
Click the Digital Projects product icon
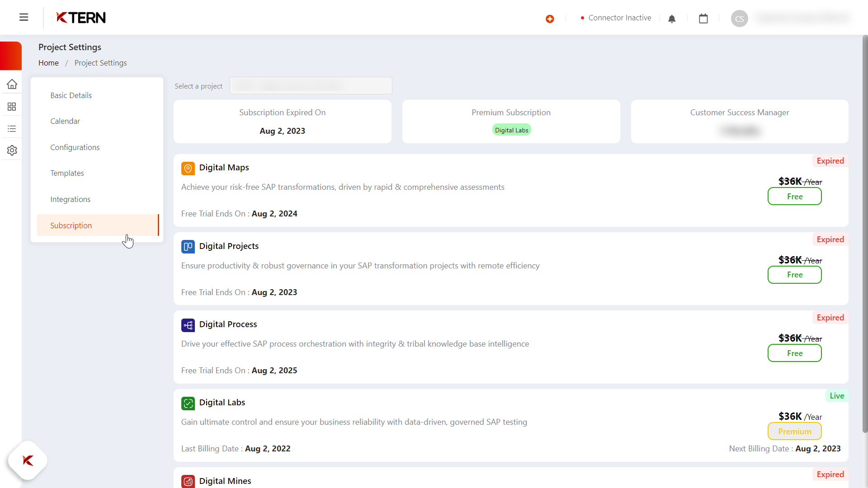click(188, 247)
